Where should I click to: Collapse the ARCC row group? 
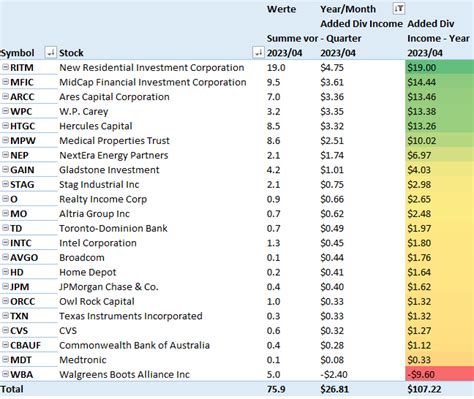tap(5, 96)
